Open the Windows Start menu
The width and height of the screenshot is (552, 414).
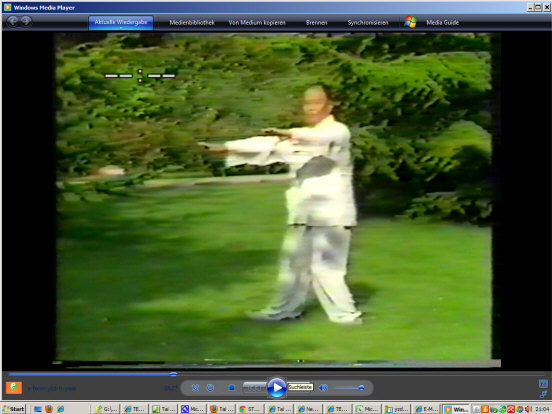[x=13, y=409]
